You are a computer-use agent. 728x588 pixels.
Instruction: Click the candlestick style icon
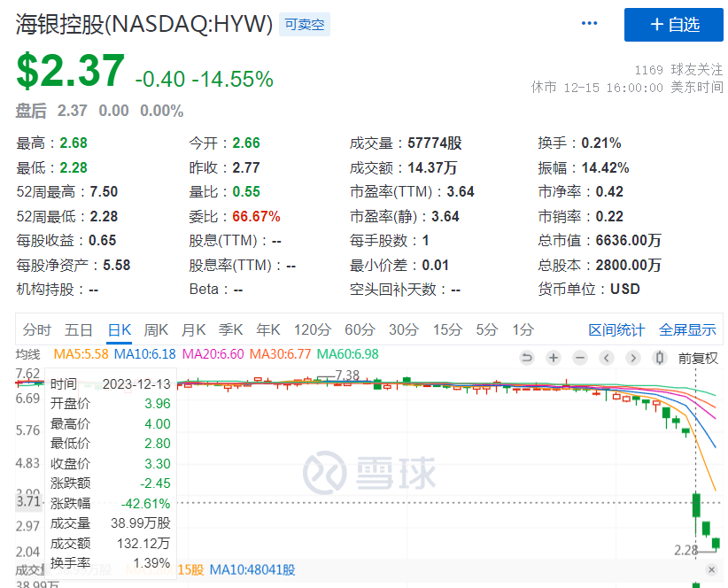(x=660, y=358)
